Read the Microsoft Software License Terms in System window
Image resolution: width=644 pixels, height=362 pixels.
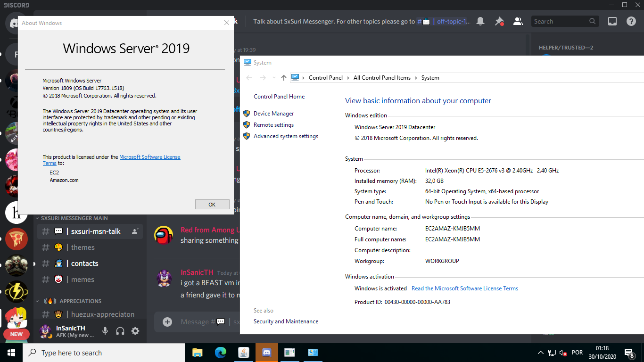click(x=465, y=288)
